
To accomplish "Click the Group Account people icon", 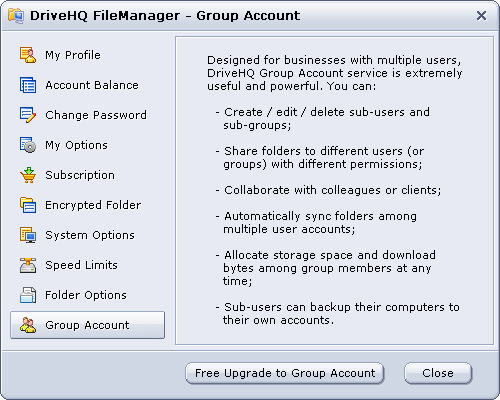I will click(28, 325).
